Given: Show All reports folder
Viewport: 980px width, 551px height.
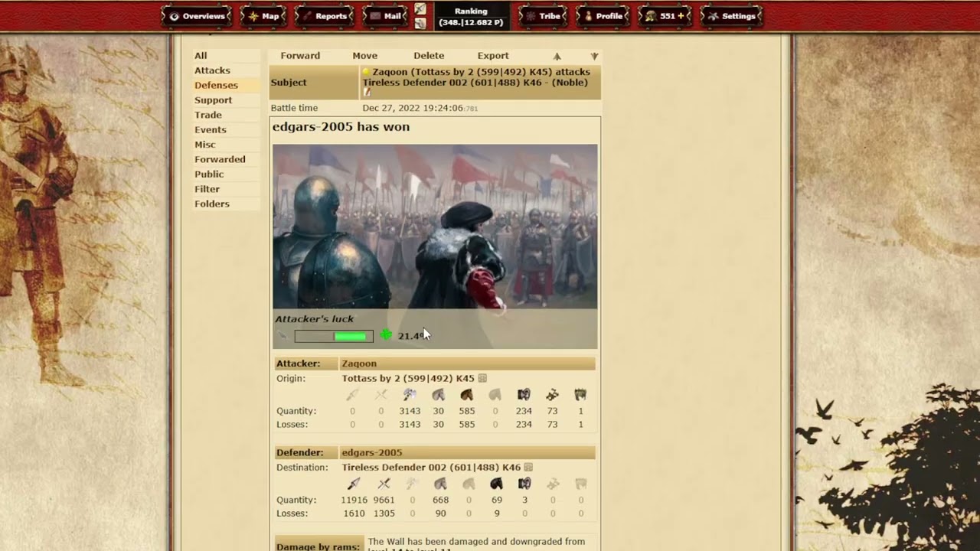Looking at the screenshot, I should (x=201, y=56).
